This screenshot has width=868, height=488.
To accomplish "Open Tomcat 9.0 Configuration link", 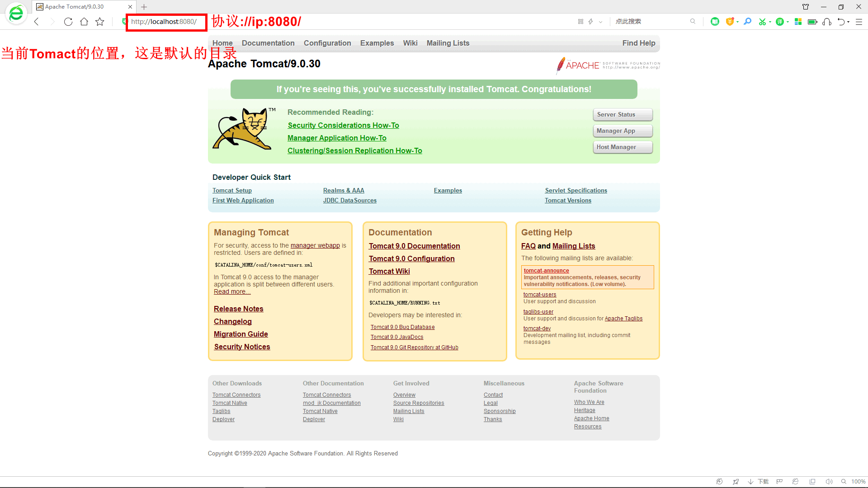I will click(411, 258).
